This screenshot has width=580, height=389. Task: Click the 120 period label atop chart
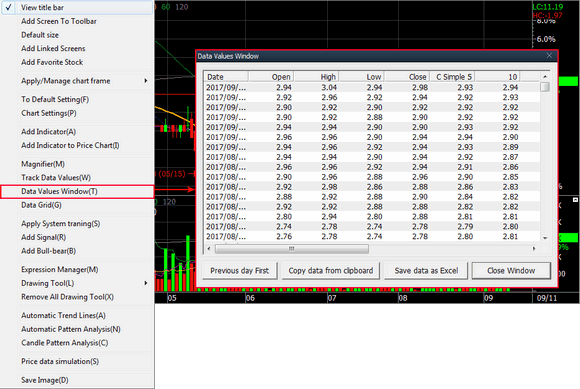coord(182,7)
